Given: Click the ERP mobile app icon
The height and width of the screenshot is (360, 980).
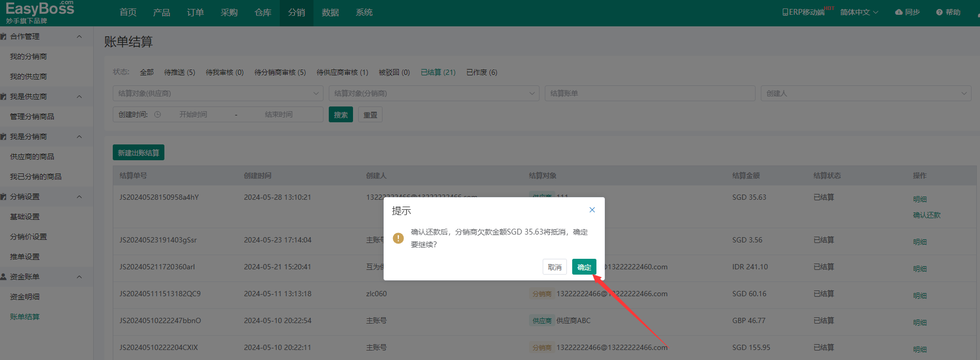Looking at the screenshot, I should 786,12.
